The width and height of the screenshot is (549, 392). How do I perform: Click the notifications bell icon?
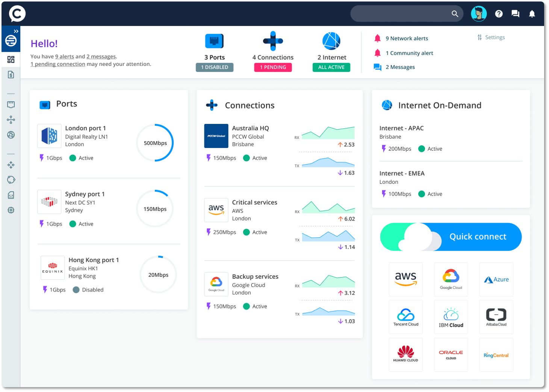pos(532,14)
